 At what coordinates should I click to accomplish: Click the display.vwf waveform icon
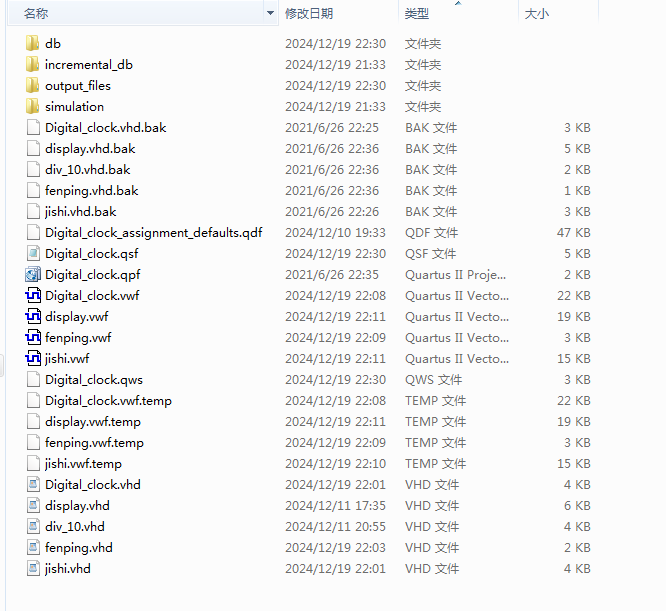point(32,317)
